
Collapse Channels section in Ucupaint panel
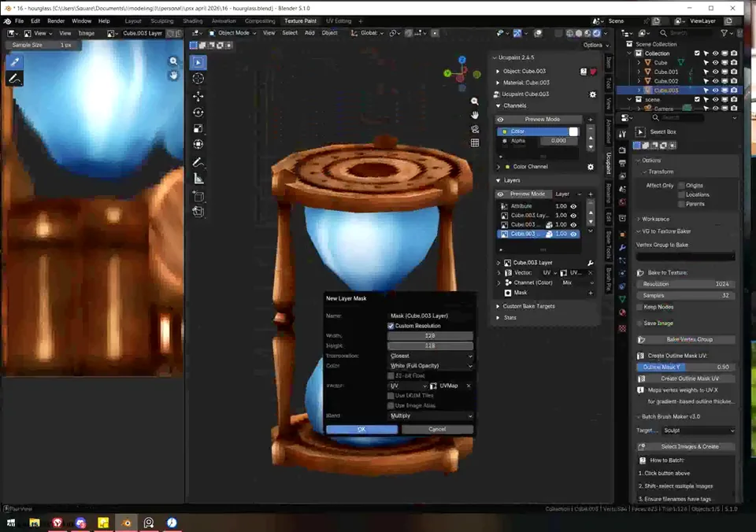point(514,105)
